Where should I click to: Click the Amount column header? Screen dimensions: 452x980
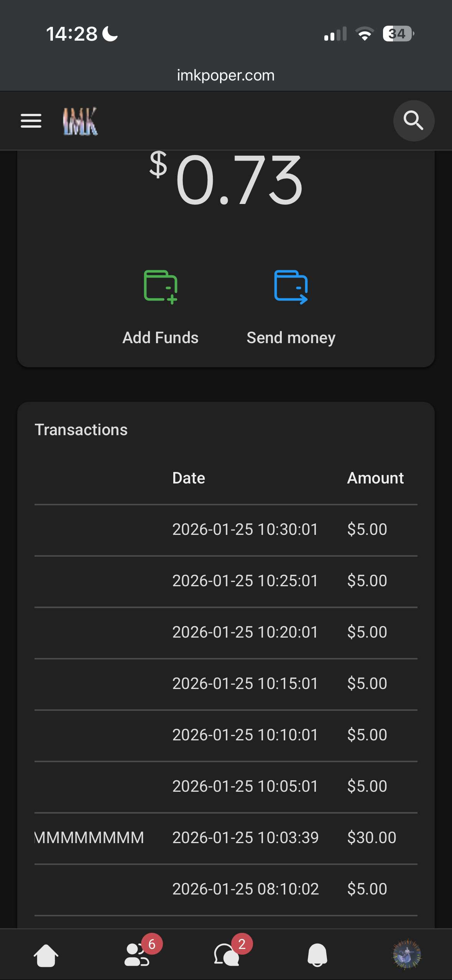coord(375,478)
